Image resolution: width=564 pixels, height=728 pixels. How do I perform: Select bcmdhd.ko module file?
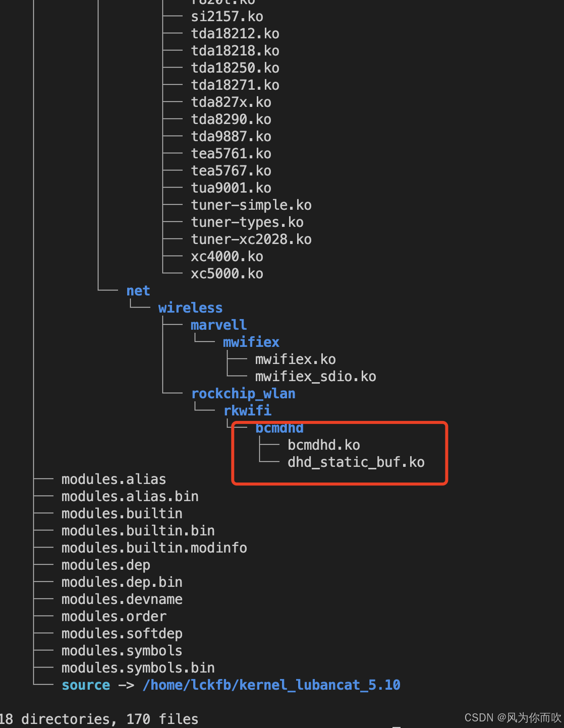tap(324, 445)
